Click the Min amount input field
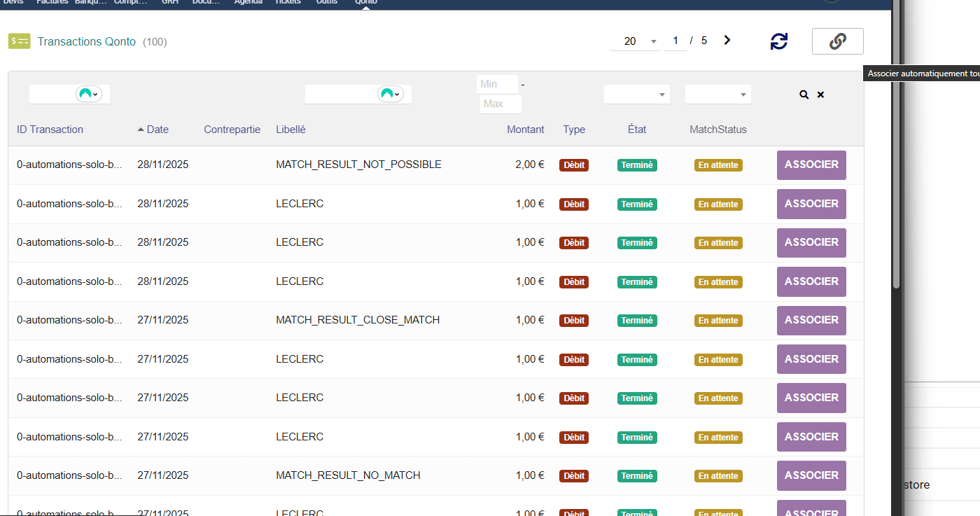Viewport: 980px width, 516px height. click(x=497, y=84)
